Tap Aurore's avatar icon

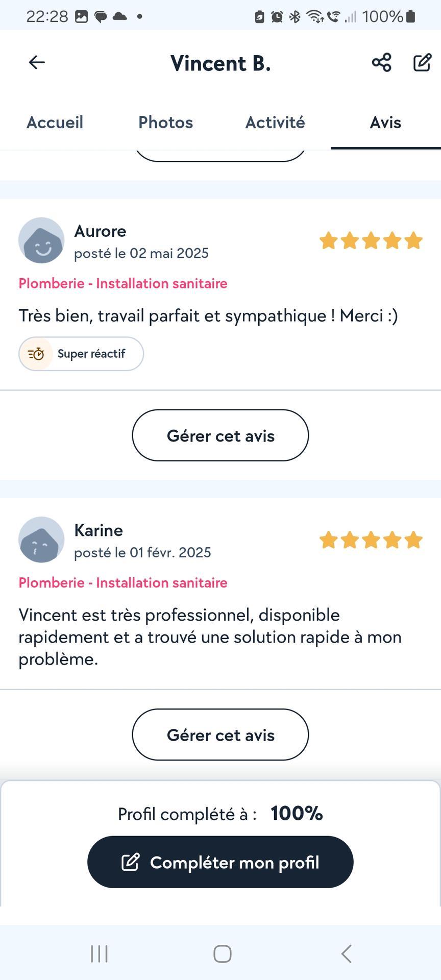pyautogui.click(x=41, y=240)
